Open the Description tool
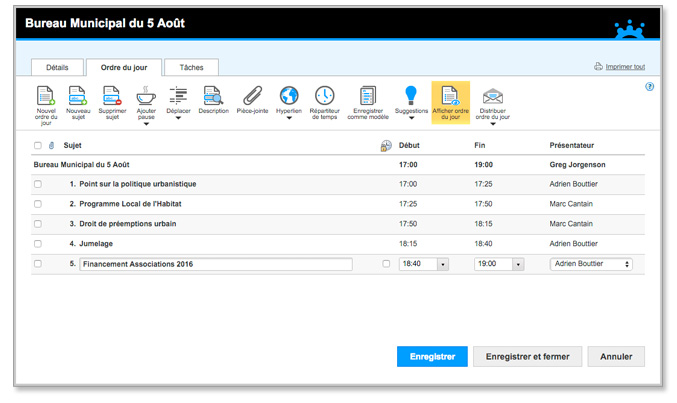 click(x=213, y=97)
